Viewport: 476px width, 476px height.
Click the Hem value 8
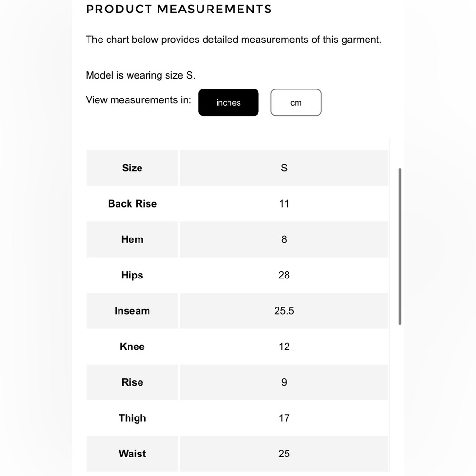[x=284, y=239]
